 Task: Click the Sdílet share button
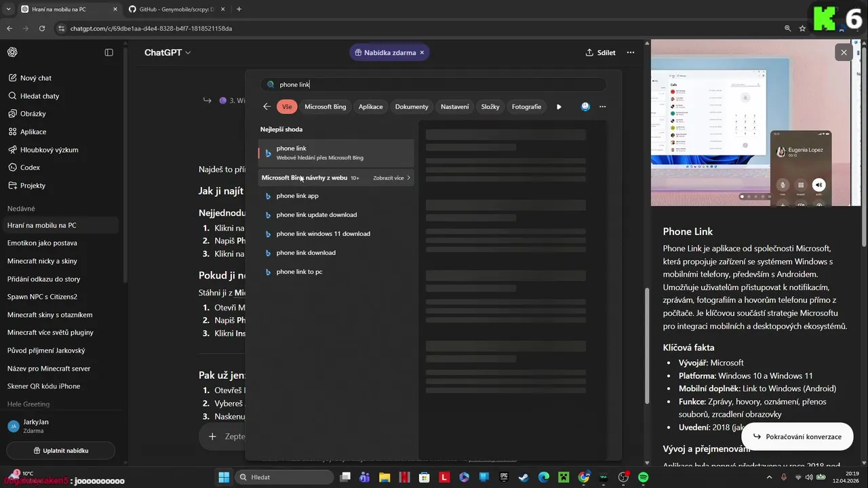click(x=601, y=52)
